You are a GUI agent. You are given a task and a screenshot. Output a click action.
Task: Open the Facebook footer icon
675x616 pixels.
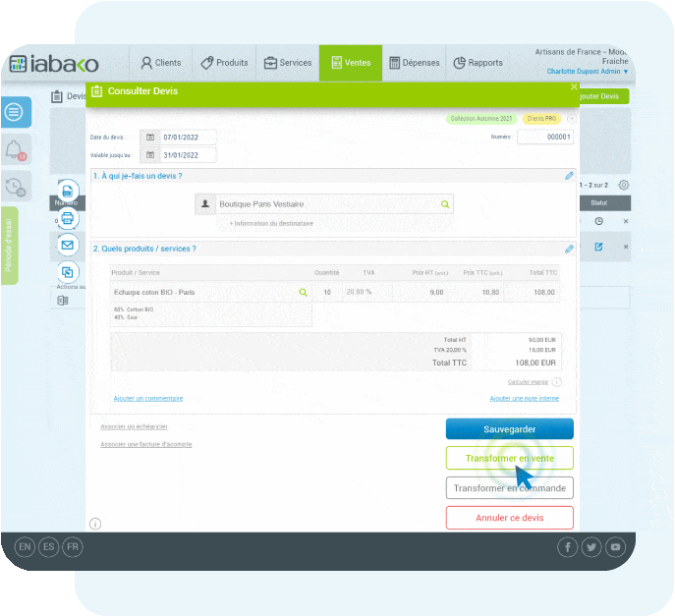point(567,547)
